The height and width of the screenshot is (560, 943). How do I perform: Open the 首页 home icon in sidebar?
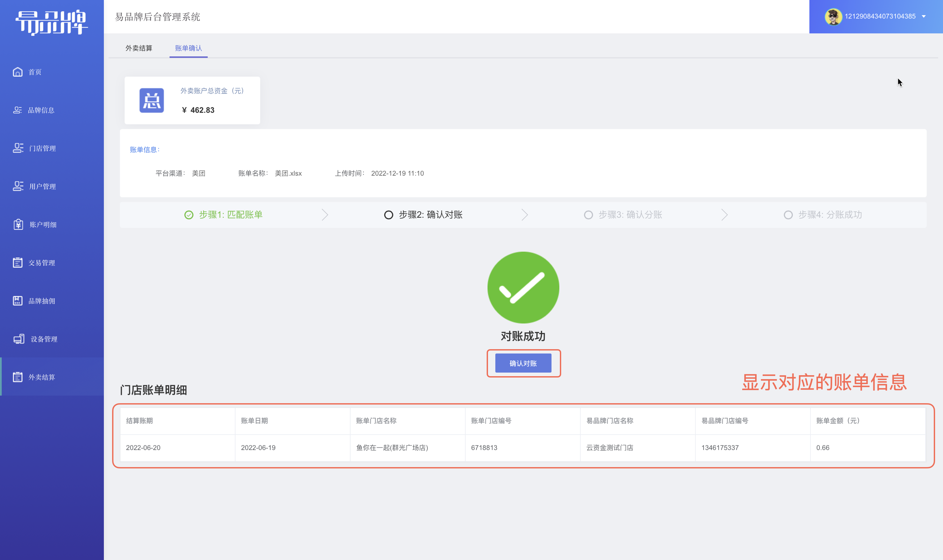click(x=17, y=72)
